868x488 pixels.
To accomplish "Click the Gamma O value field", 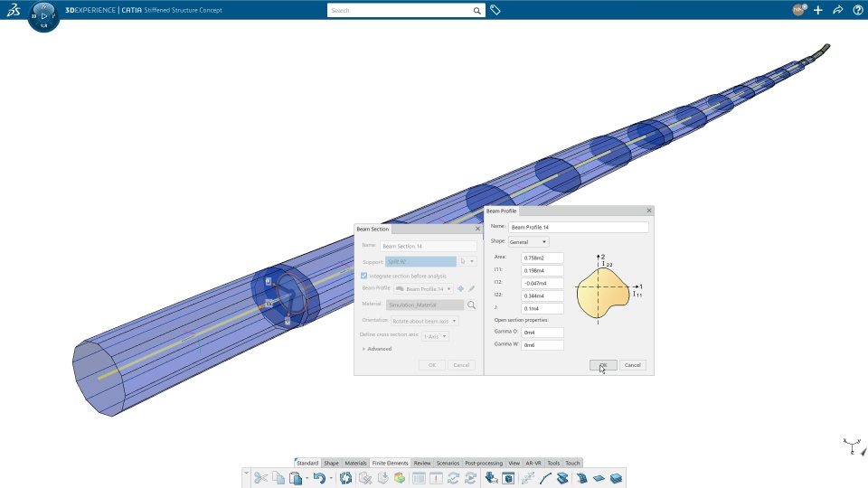I will tap(542, 333).
